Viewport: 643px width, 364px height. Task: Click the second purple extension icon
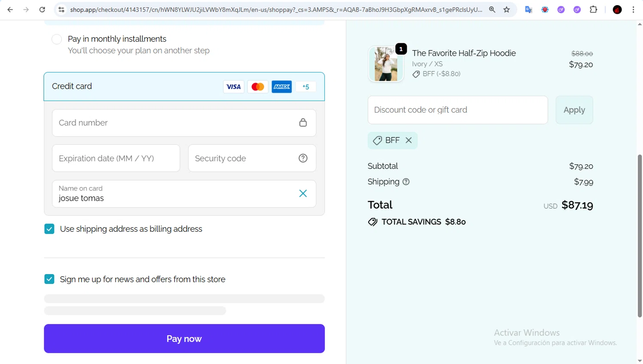click(x=577, y=9)
